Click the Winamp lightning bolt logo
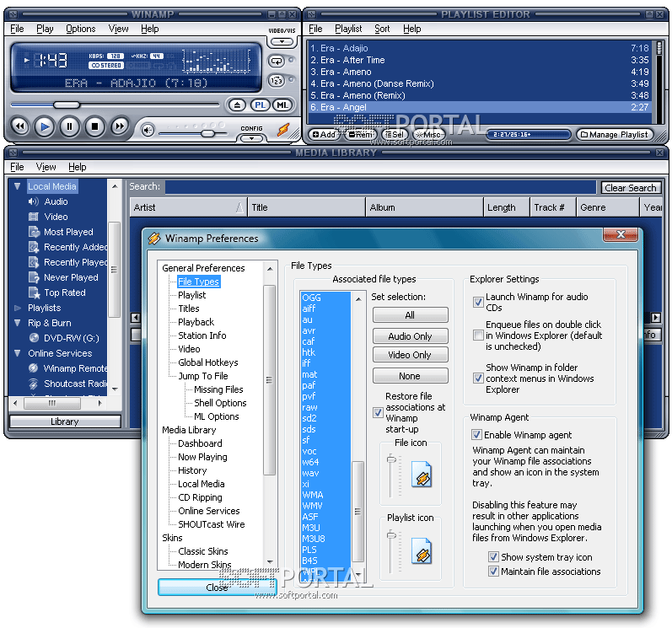The height and width of the screenshot is (628, 672). coord(283,129)
